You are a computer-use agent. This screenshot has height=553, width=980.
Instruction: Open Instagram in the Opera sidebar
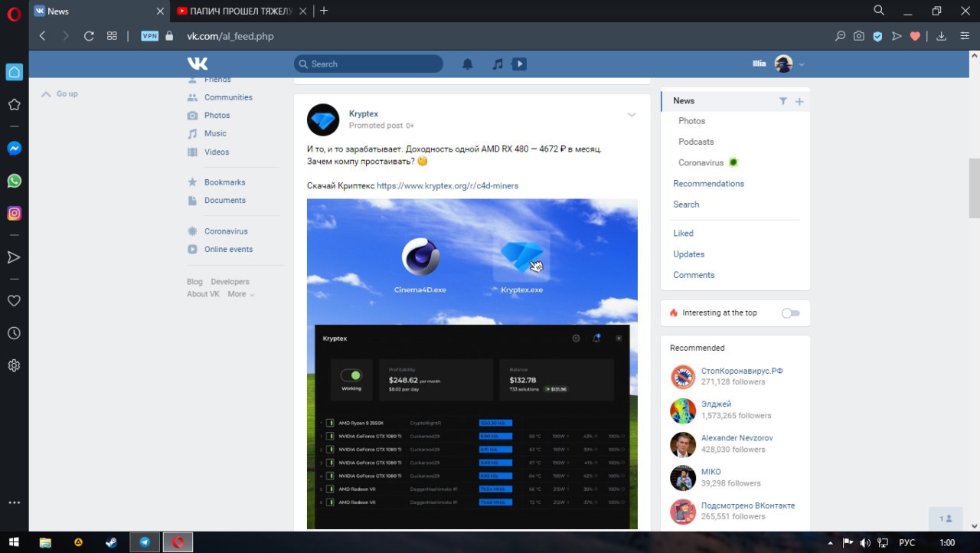[14, 214]
